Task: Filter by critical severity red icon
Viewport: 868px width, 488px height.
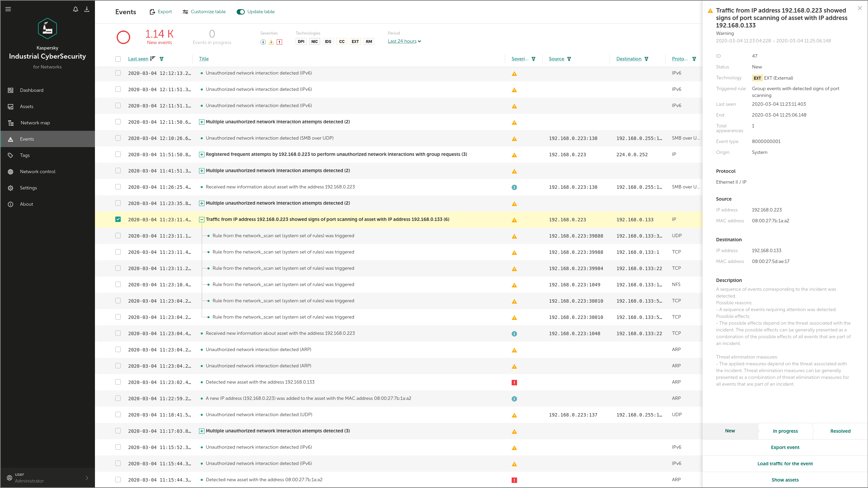Action: pyautogui.click(x=279, y=42)
